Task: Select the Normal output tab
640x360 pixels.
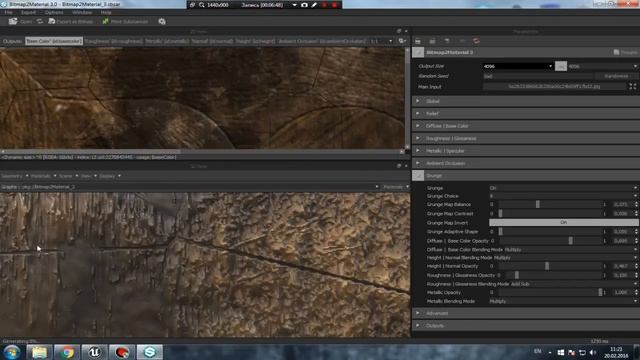Action: click(x=212, y=41)
